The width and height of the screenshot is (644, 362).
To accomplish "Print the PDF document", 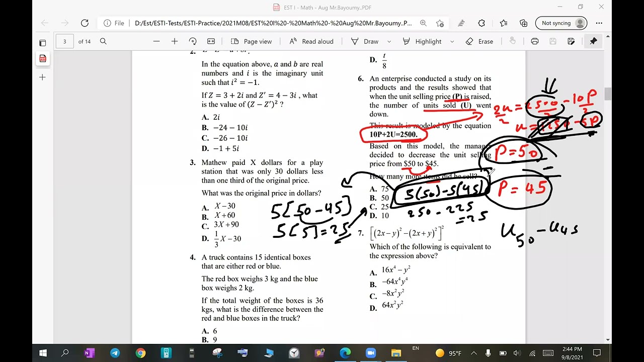I will point(535,41).
